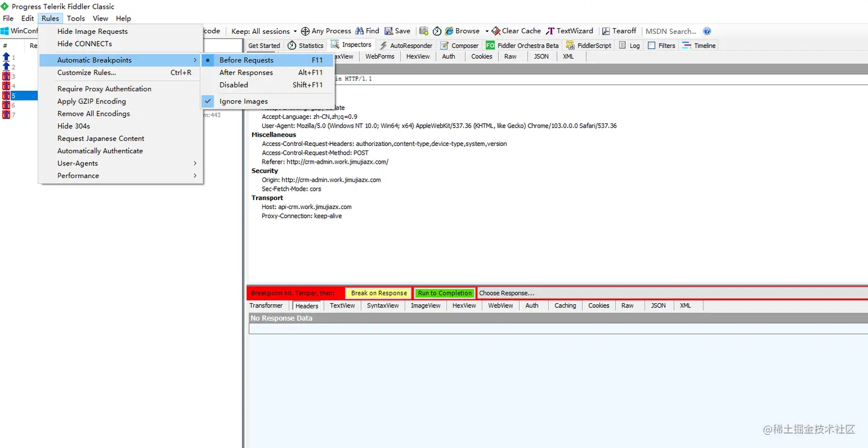Launch the browser with Browse

(x=462, y=31)
